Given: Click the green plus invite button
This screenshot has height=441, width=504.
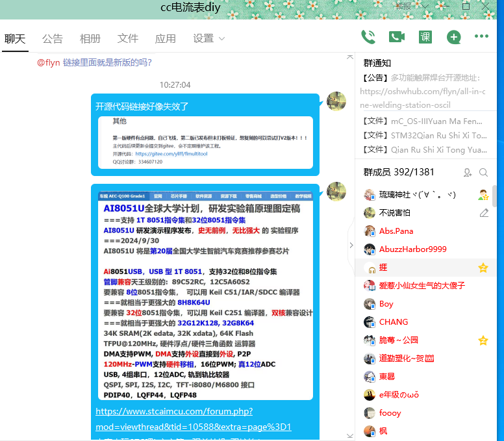Looking at the screenshot, I should pos(453,37).
